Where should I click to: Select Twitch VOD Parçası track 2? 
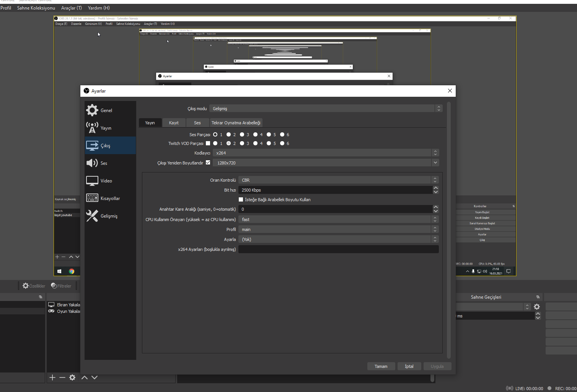pyautogui.click(x=229, y=143)
